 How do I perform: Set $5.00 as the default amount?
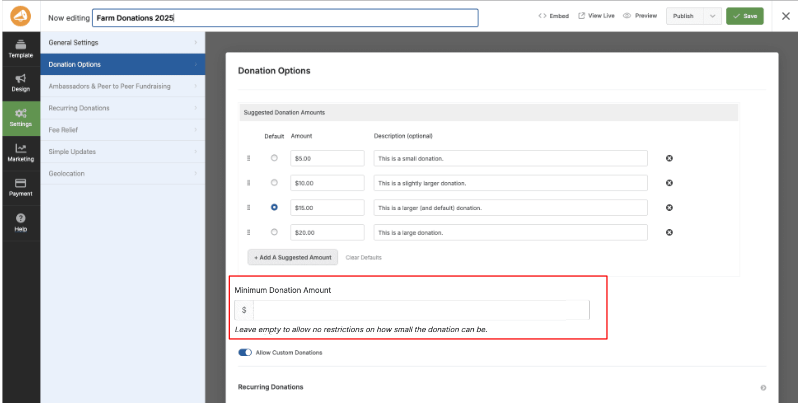[x=274, y=158]
